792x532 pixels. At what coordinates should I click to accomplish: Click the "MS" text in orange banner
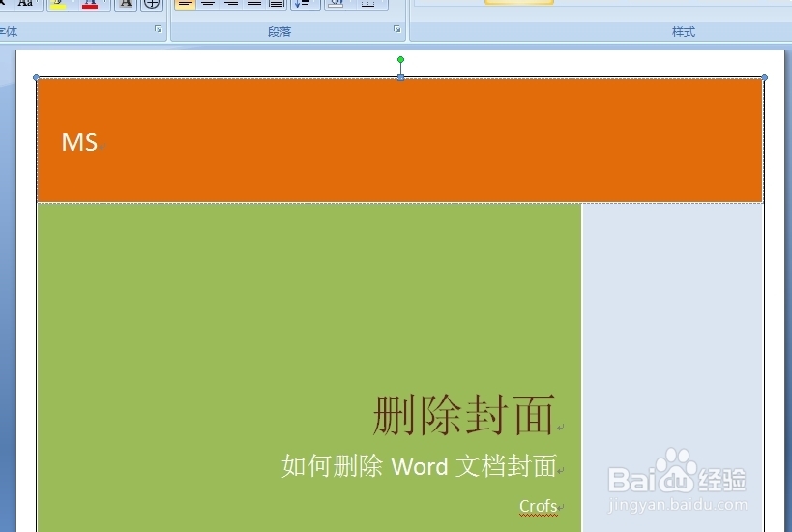click(x=79, y=142)
